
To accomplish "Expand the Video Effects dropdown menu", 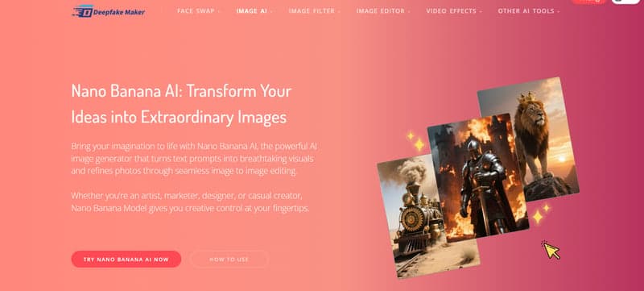I will pyautogui.click(x=454, y=11).
